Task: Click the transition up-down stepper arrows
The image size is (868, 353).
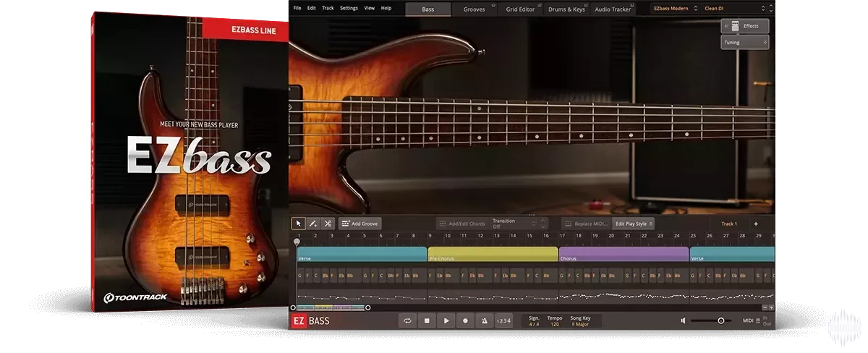Action: (x=543, y=224)
